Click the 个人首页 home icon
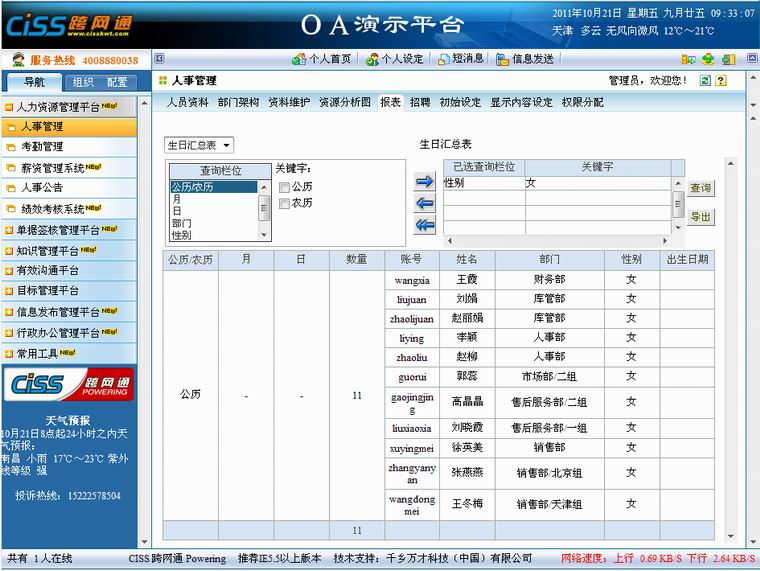This screenshot has height=571, width=760. 299,59
